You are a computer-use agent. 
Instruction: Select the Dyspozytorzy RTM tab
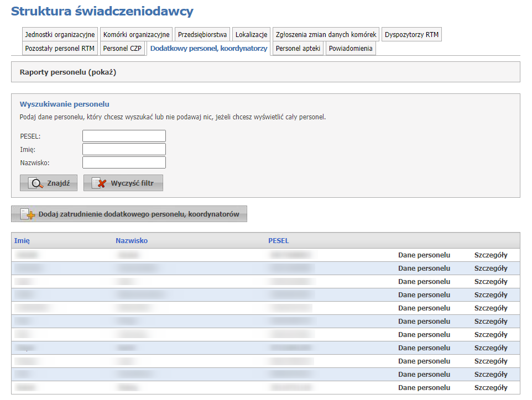(412, 34)
